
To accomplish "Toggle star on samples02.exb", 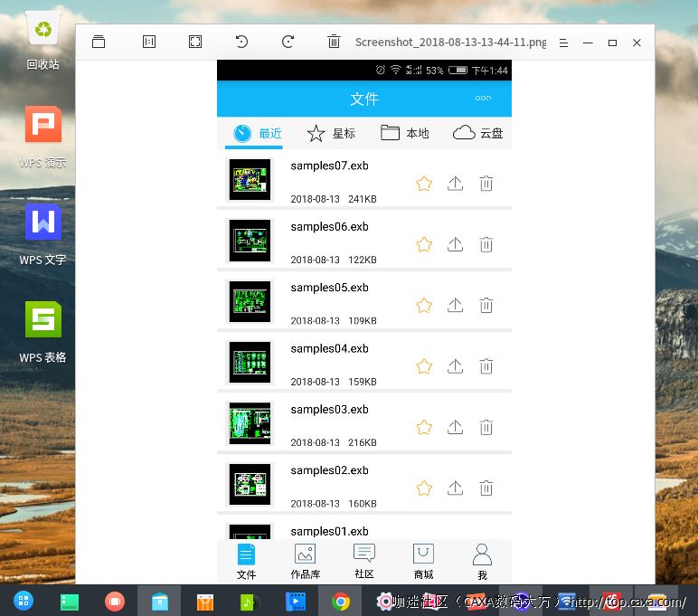I will pos(424,488).
